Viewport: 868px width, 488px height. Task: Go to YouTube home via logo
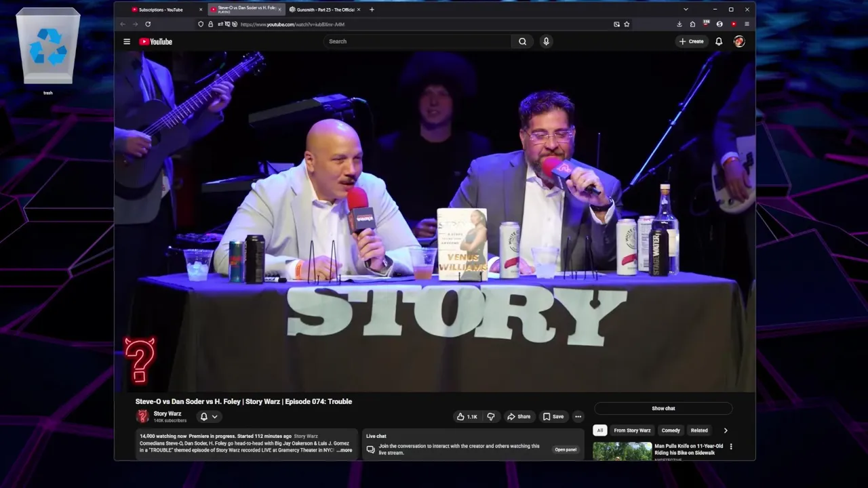[x=156, y=41]
